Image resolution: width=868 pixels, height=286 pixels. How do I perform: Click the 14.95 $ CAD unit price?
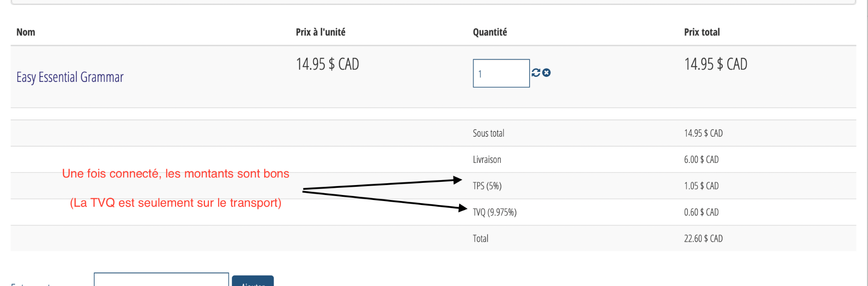coord(327,64)
